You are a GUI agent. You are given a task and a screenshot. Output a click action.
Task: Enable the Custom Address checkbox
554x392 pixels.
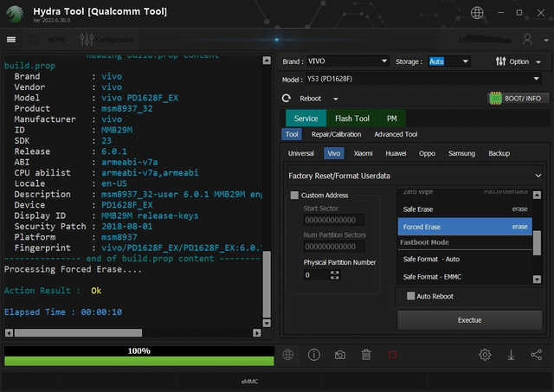[294, 196]
